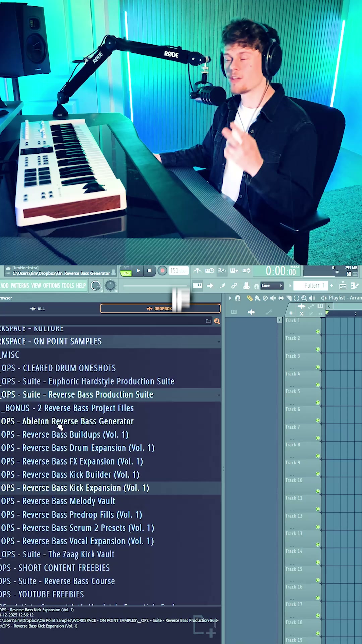Select the playlist Slice tool
Image resolution: width=362 pixels, height=644 pixels.
point(289,298)
